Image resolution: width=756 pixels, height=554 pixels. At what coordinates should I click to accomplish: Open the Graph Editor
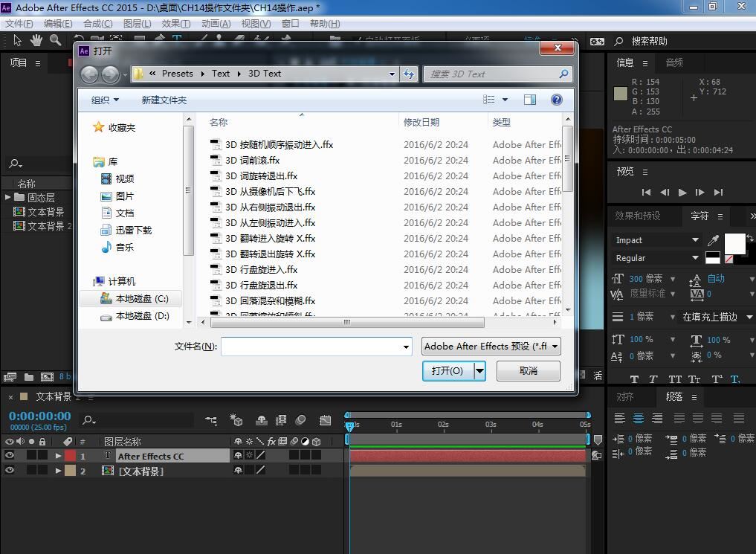(326, 420)
